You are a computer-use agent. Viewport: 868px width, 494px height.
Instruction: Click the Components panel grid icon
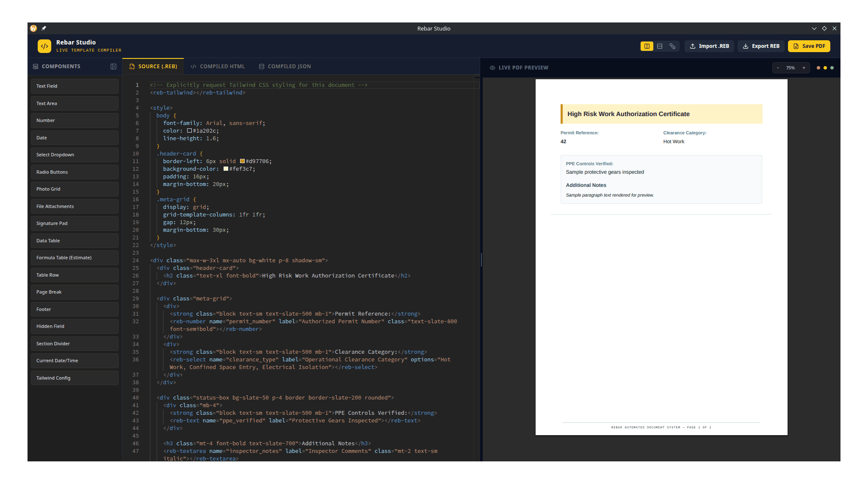(36, 67)
